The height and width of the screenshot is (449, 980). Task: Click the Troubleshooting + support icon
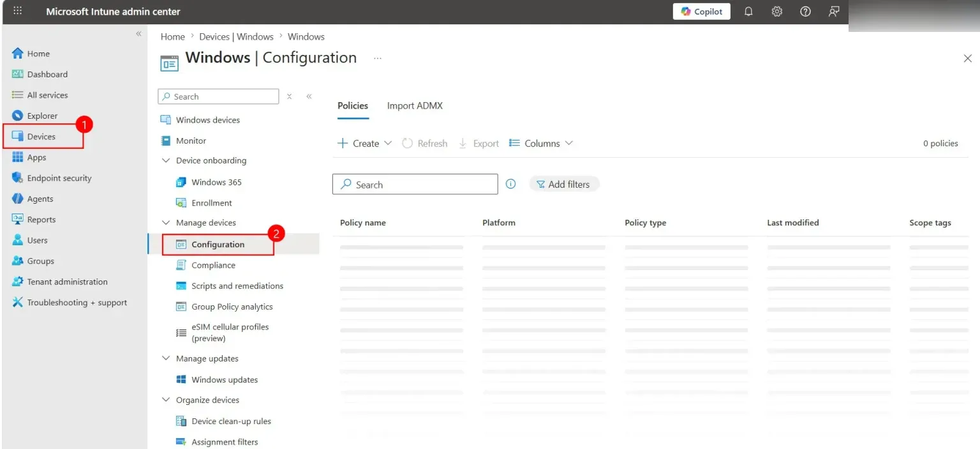pyautogui.click(x=17, y=302)
